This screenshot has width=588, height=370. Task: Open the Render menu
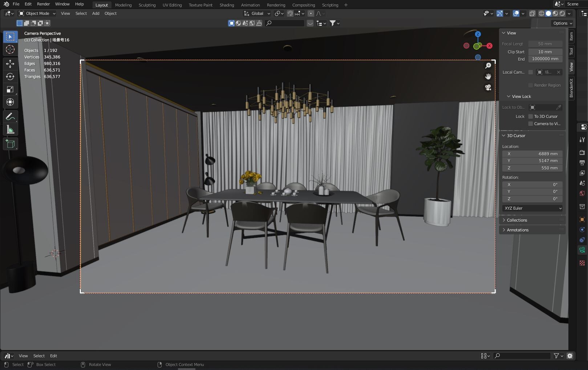[43, 4]
